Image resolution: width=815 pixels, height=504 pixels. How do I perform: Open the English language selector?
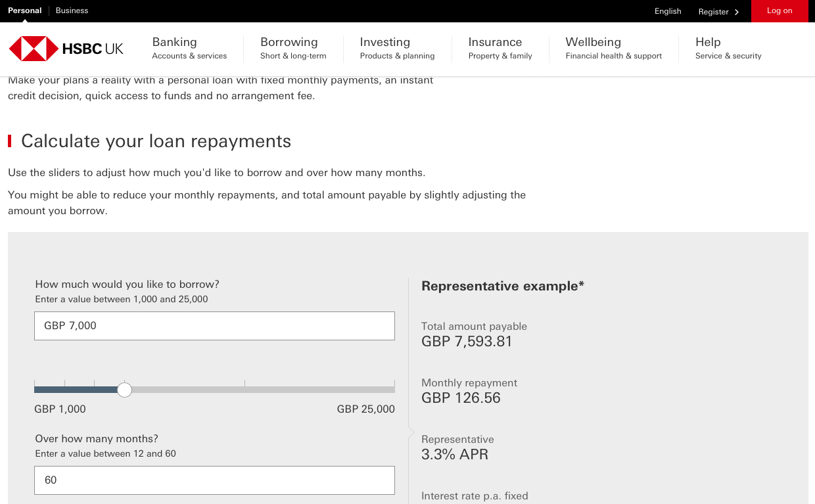click(x=668, y=11)
